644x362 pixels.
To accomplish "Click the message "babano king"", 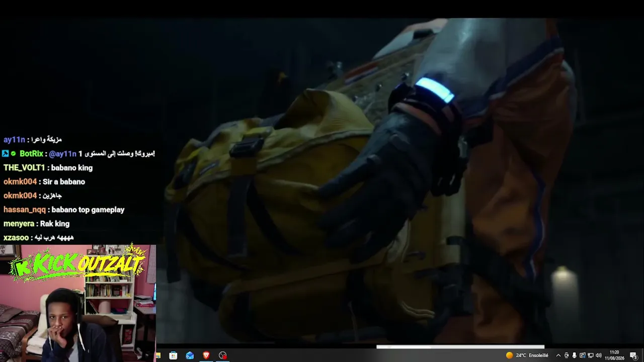I will (x=72, y=168).
